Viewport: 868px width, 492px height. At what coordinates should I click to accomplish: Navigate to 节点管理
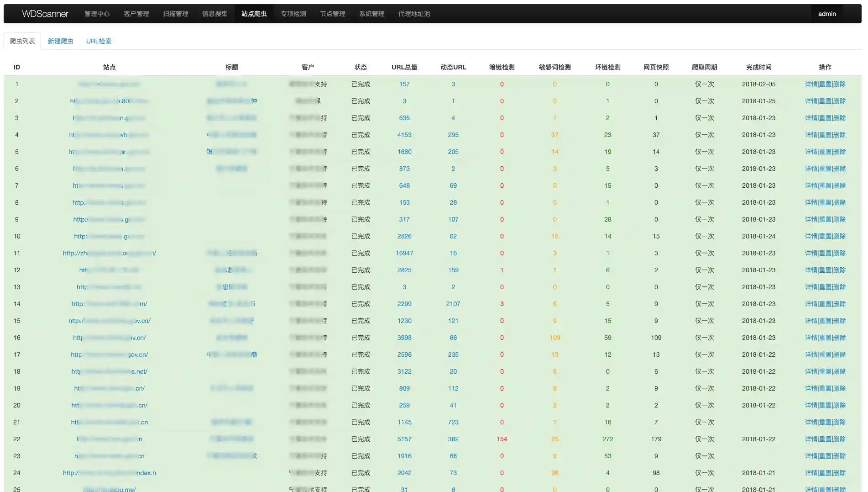coord(332,14)
